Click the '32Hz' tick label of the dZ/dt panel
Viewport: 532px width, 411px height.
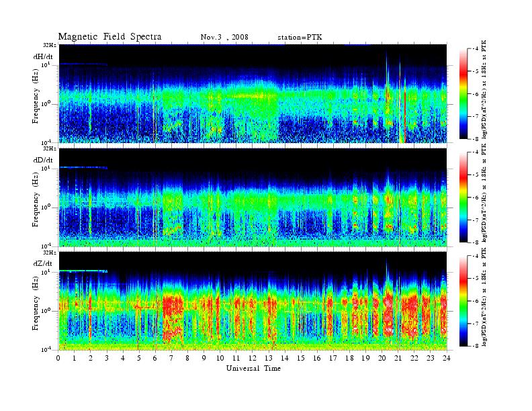tap(50, 253)
